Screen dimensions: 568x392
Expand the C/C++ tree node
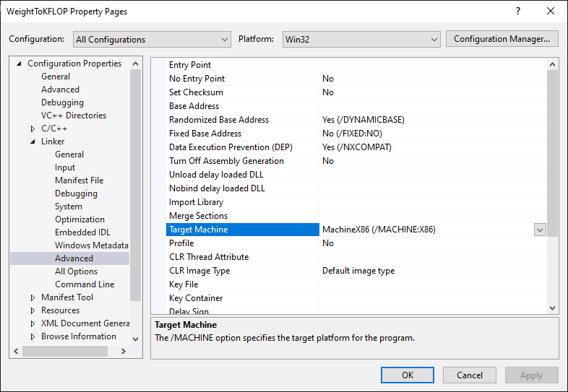tap(33, 129)
